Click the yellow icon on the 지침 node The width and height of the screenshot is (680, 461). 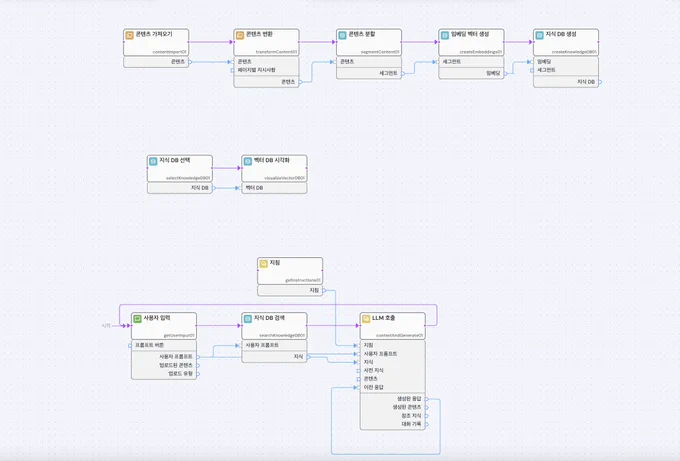tap(263, 264)
